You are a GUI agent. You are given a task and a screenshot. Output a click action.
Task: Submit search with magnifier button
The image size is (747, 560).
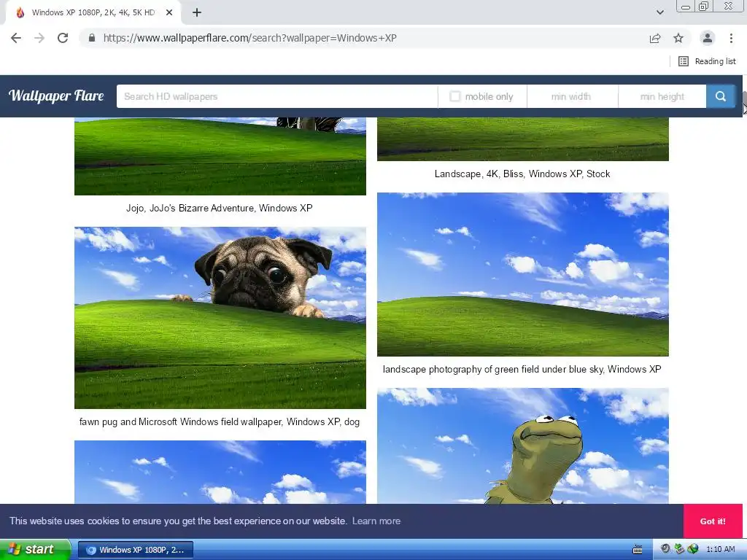click(x=720, y=97)
